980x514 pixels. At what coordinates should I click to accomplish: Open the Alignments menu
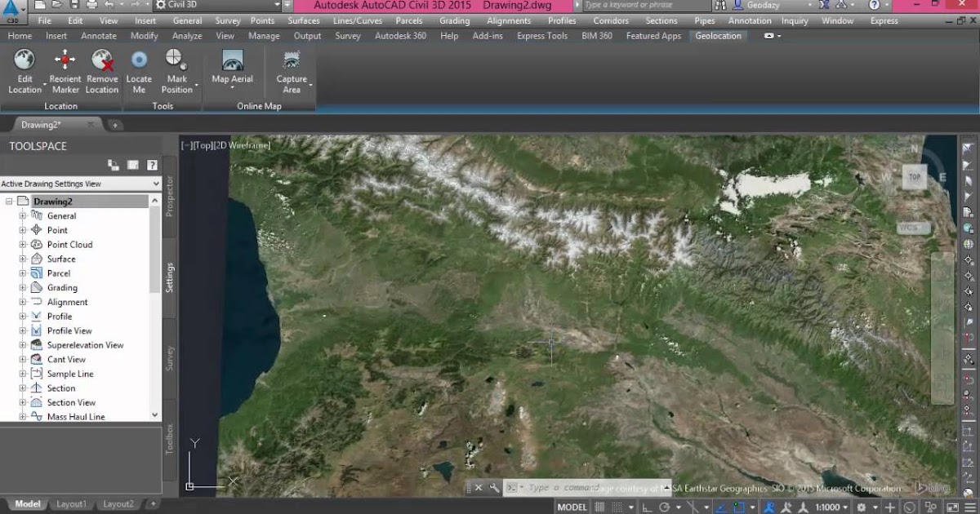click(508, 20)
